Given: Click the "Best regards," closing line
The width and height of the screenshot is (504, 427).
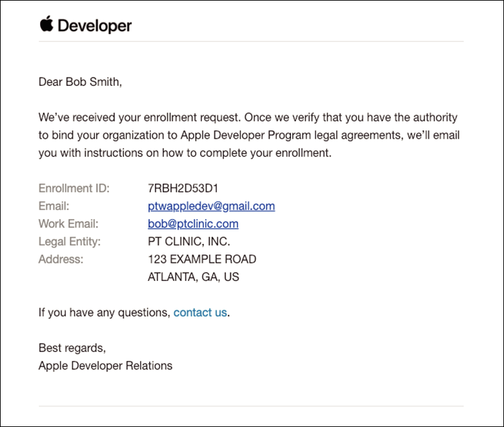Looking at the screenshot, I should click(72, 348).
